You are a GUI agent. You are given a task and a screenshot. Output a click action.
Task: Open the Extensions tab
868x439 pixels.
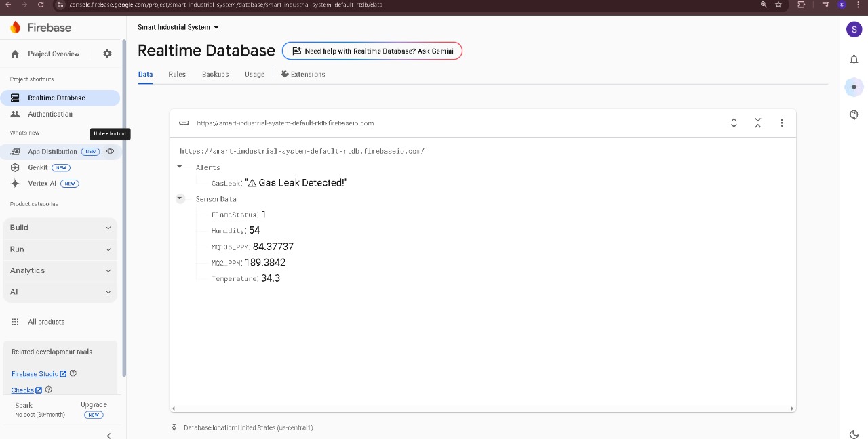click(303, 75)
